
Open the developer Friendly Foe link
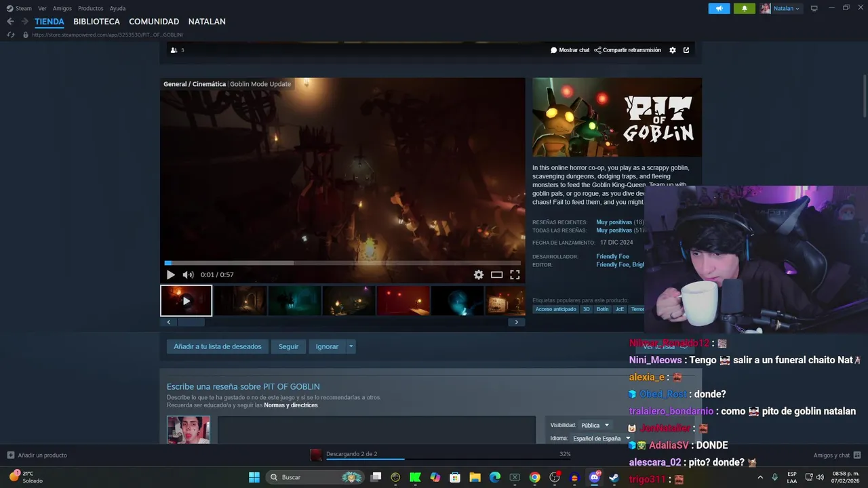point(612,256)
